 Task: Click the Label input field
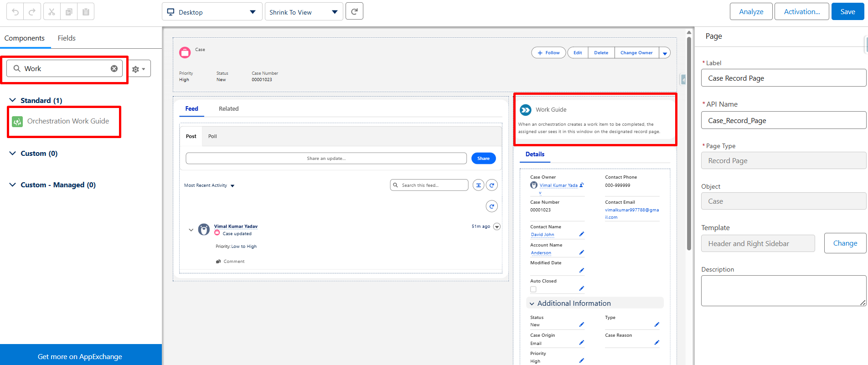tap(783, 78)
